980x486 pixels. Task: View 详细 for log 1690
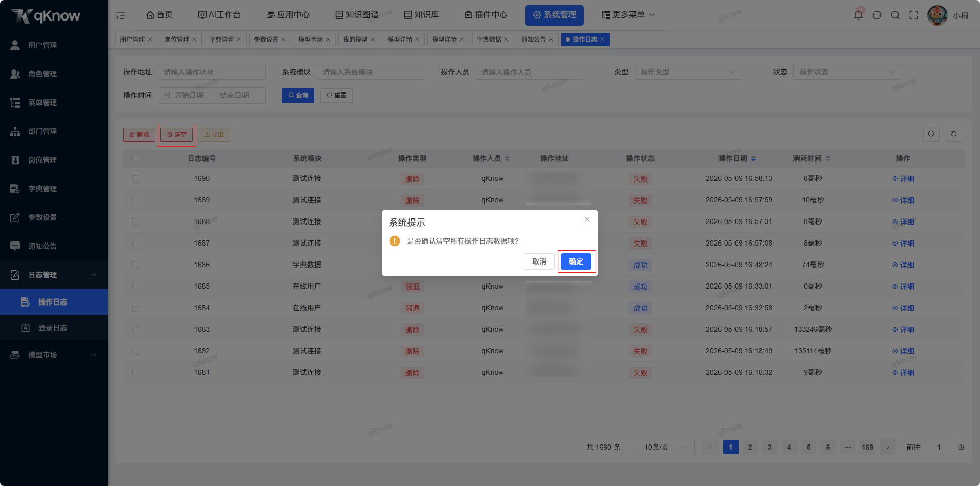click(x=903, y=179)
